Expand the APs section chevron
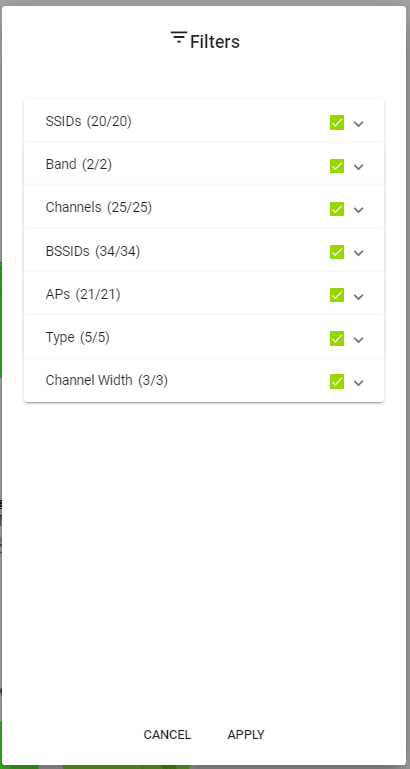 pyautogui.click(x=359, y=296)
